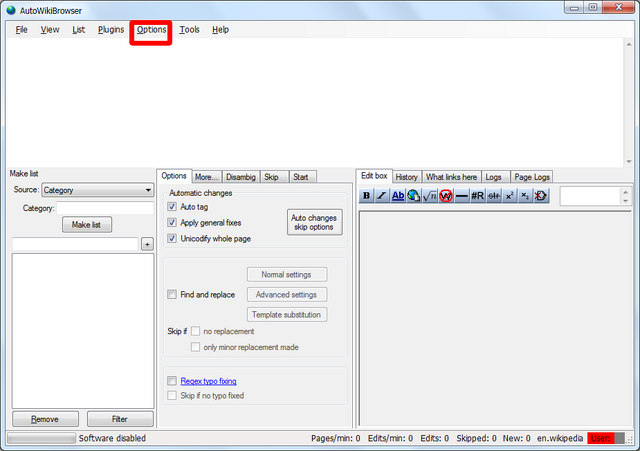Click the plus button beside the list entry field
Screen dimensions: 640x451
[x=147, y=244]
